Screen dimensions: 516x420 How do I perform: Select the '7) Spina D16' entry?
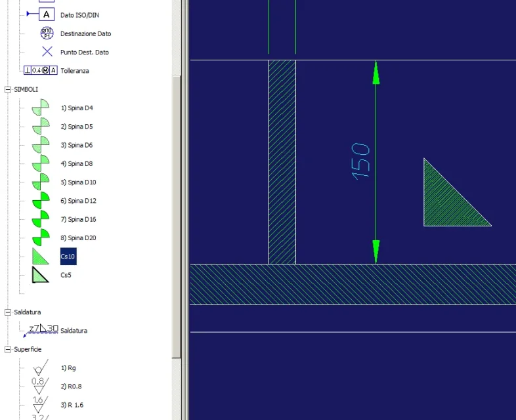(x=78, y=219)
